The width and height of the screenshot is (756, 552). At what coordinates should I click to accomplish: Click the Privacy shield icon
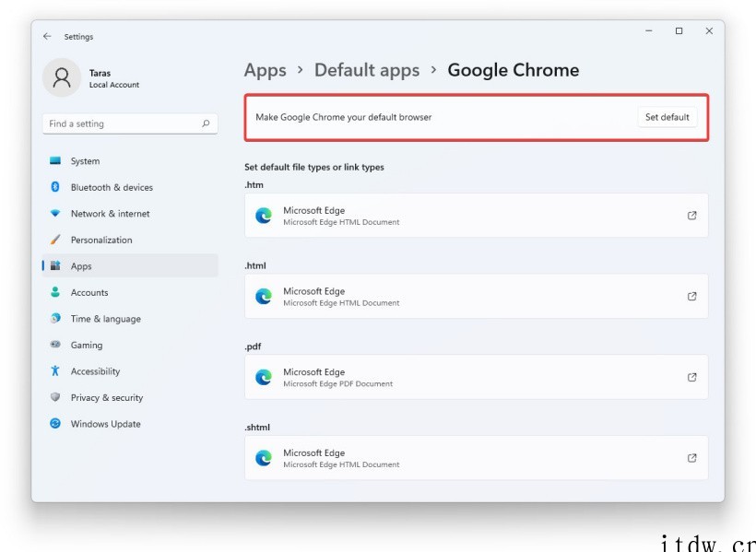point(55,397)
